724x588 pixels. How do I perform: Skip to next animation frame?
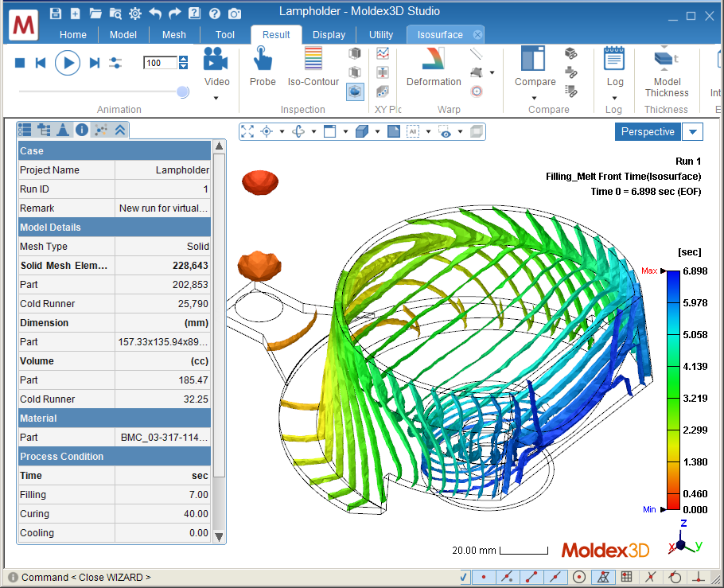pyautogui.click(x=94, y=63)
